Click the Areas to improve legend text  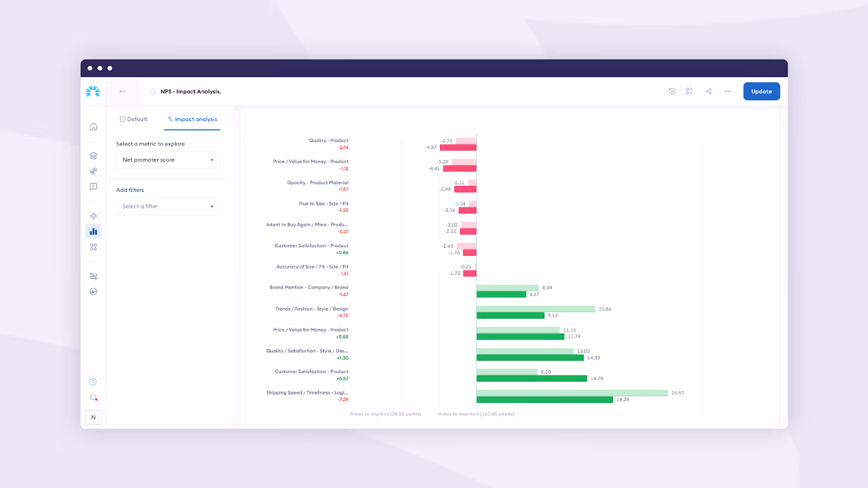[385, 414]
